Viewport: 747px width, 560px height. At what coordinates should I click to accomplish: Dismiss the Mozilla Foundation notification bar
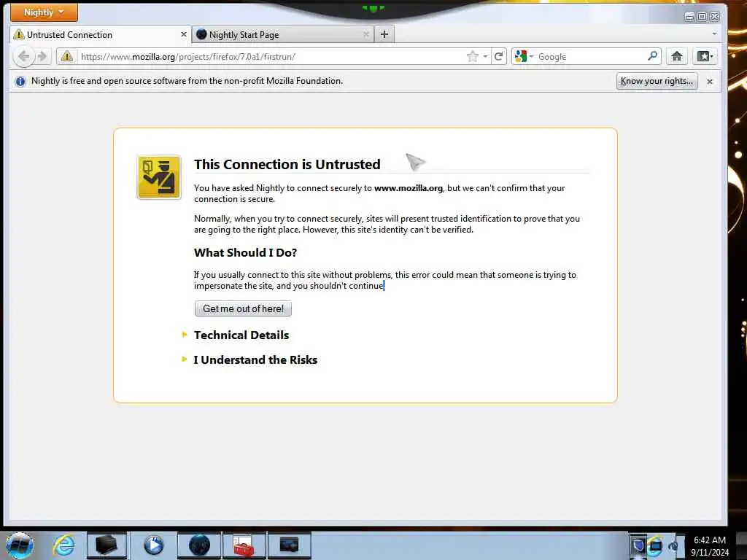pyautogui.click(x=710, y=82)
